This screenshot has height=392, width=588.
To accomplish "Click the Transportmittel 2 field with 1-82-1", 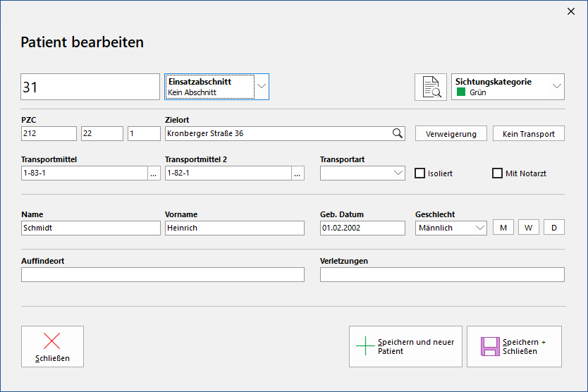I will tap(228, 173).
